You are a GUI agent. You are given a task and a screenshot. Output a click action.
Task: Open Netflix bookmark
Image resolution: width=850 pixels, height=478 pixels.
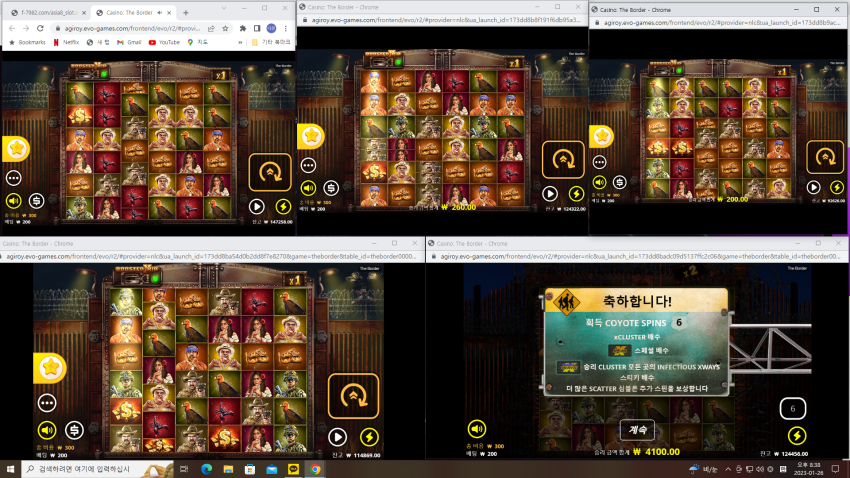click(x=66, y=42)
